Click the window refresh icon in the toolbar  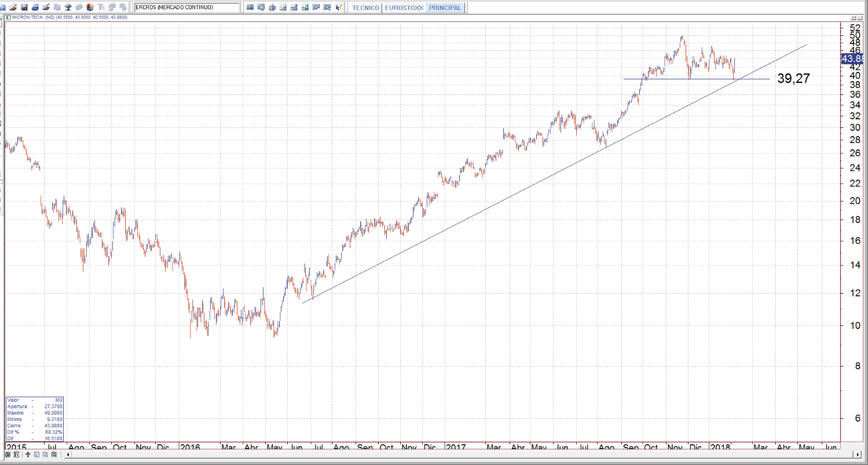[261, 8]
